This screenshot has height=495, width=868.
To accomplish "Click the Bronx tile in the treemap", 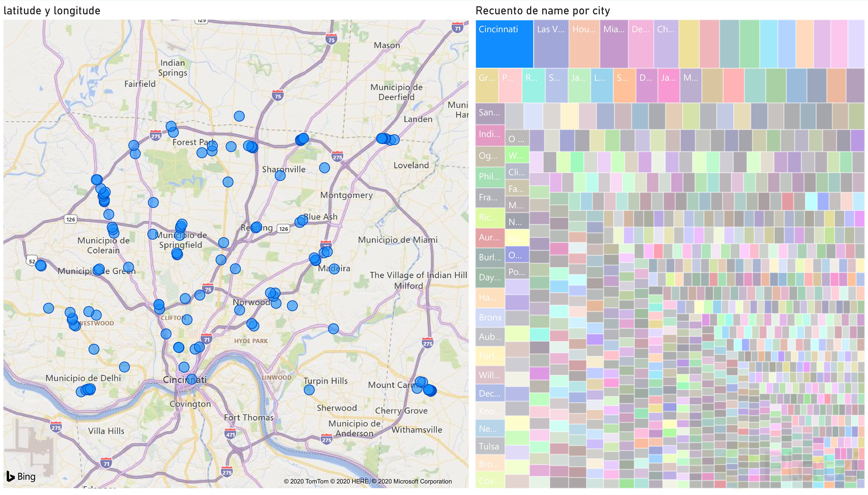I will (x=490, y=317).
